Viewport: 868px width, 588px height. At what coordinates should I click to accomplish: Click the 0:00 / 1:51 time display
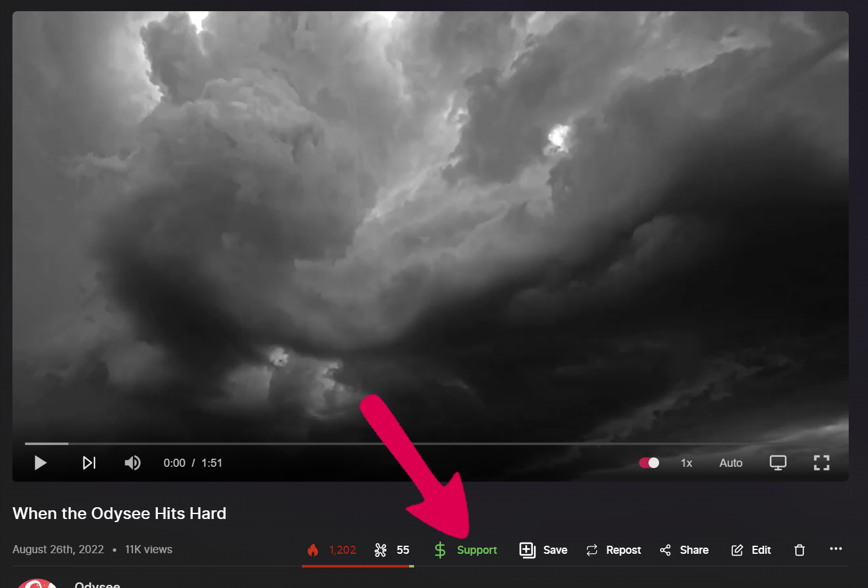pos(193,463)
